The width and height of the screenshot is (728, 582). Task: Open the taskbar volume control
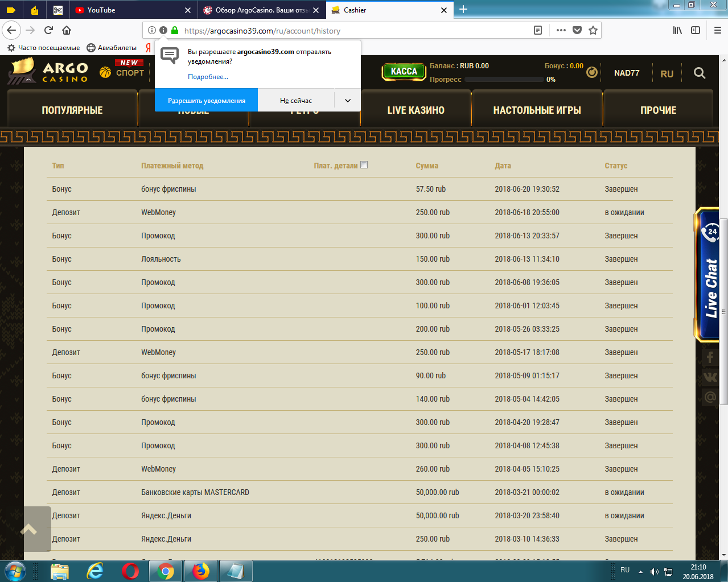click(x=655, y=572)
